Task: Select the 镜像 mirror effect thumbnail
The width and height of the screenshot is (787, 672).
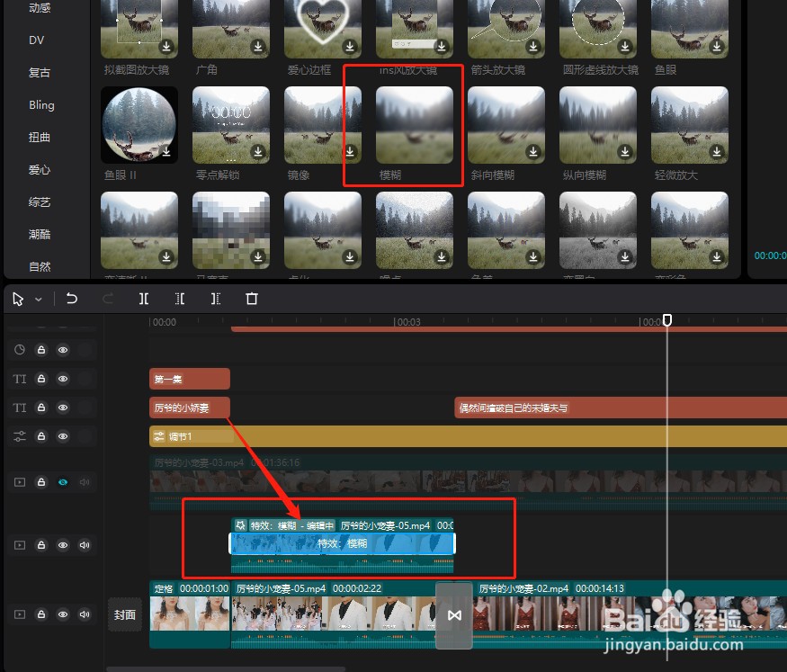Action: [x=322, y=125]
